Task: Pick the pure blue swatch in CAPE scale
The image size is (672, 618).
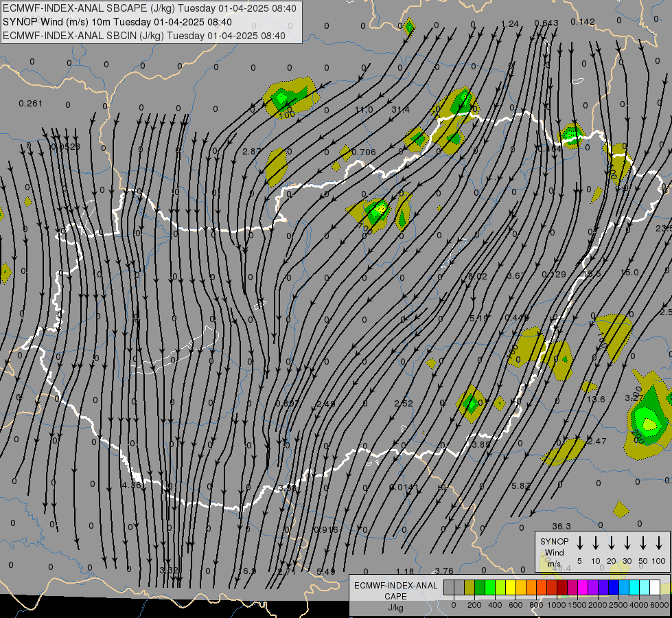Action: [x=613, y=587]
